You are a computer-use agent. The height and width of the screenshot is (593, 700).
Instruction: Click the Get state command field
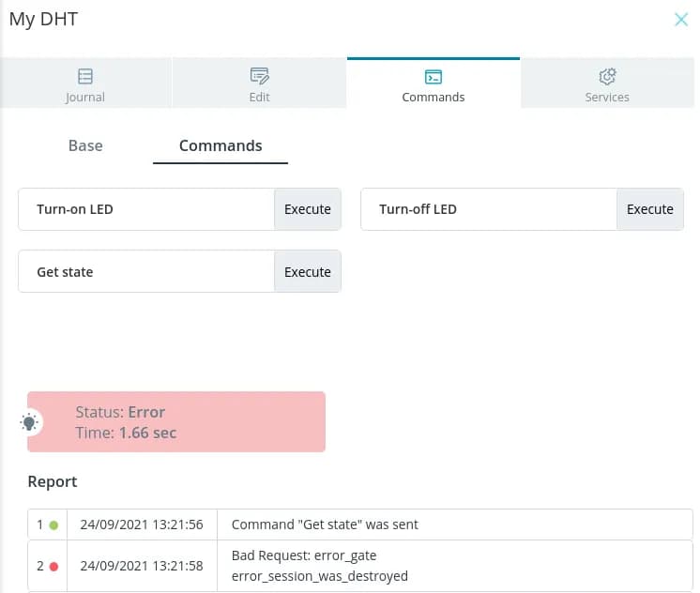[x=146, y=272]
